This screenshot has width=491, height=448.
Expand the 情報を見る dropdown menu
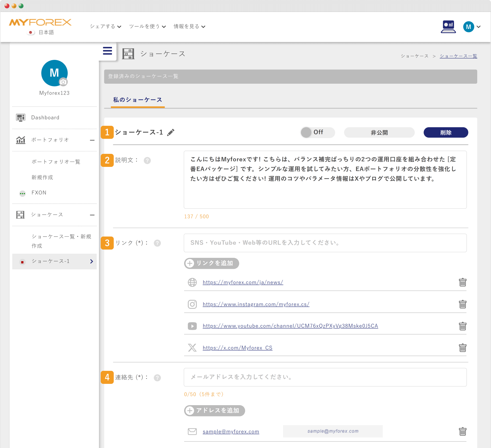click(189, 27)
